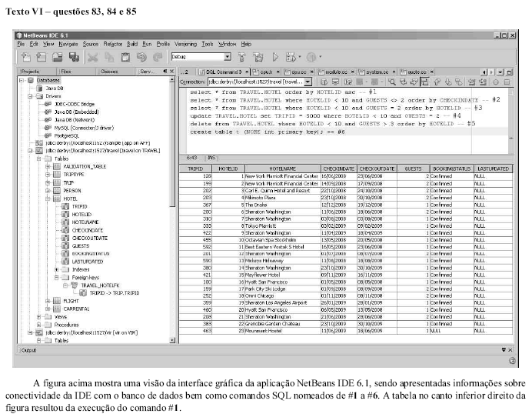This screenshot has width=532, height=414.
Task: Click the Clean and Build Project icon
Action: click(258, 57)
